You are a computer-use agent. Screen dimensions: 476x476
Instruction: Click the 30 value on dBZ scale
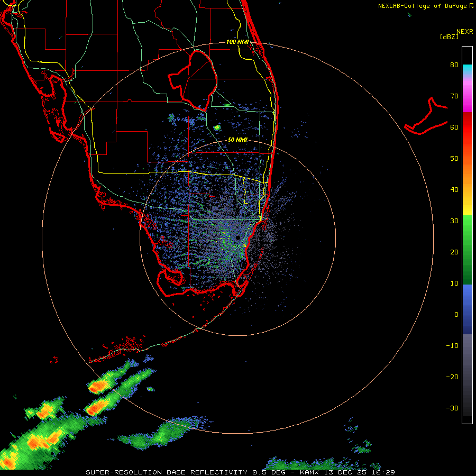pos(454,221)
